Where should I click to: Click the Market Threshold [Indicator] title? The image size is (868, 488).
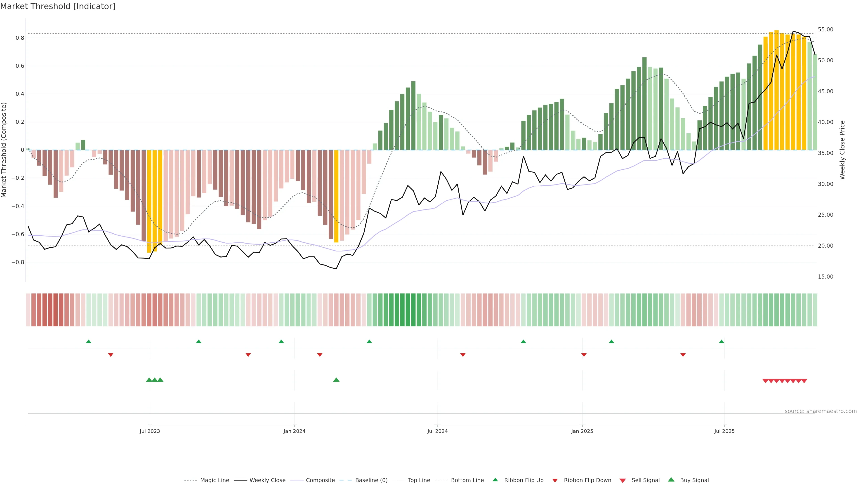[58, 6]
